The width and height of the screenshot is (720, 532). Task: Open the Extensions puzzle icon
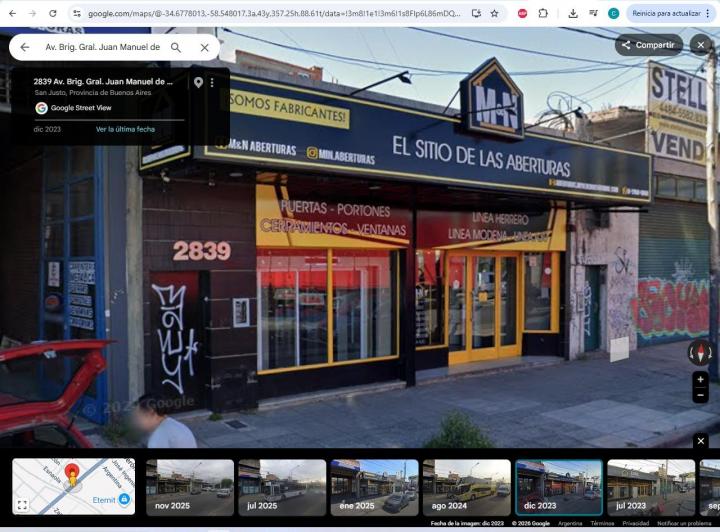point(543,13)
